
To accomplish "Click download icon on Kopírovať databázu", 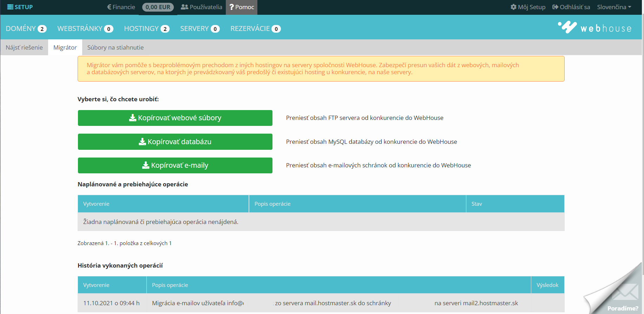I will click(x=142, y=141).
